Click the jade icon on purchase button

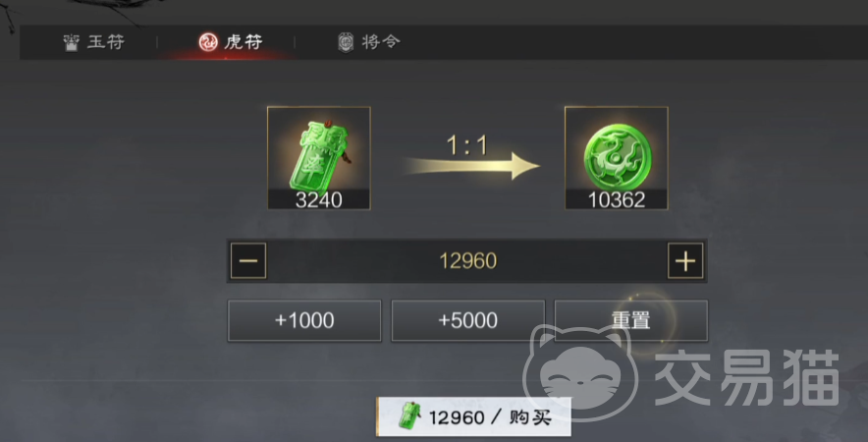pyautogui.click(x=409, y=416)
